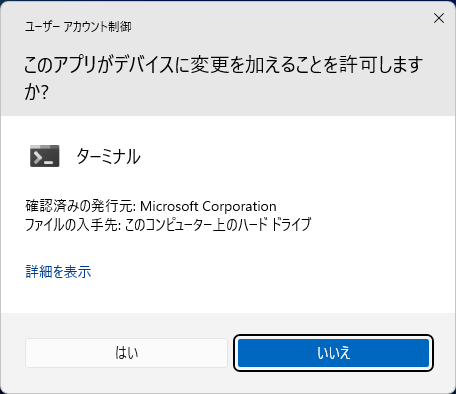456x394 pixels.
Task: Deny changes with the いいえ button
Action: click(333, 353)
